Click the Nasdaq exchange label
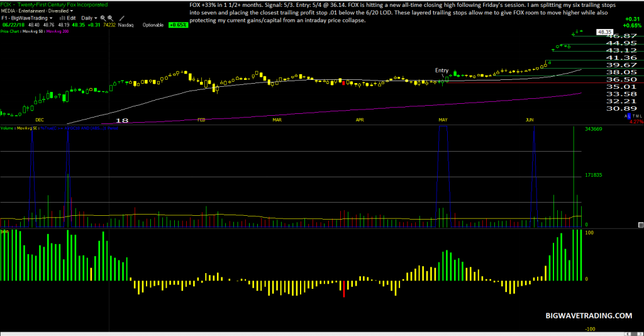 coord(126,25)
